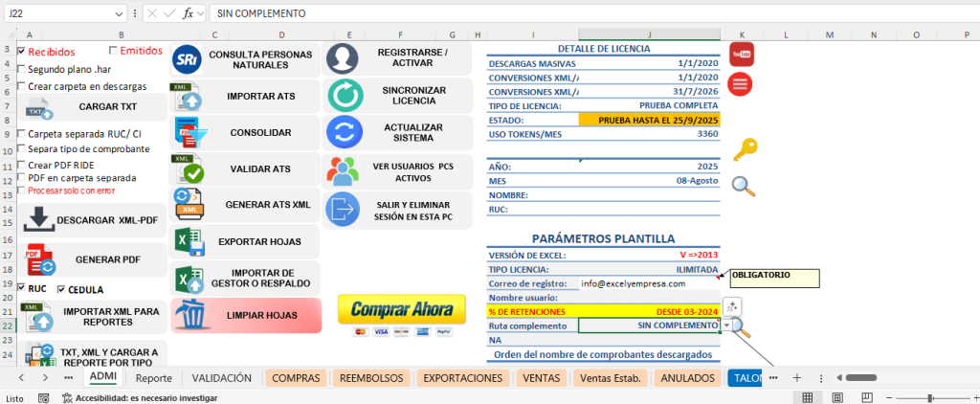Open the cell J22 dropdown arrow

tap(726, 325)
